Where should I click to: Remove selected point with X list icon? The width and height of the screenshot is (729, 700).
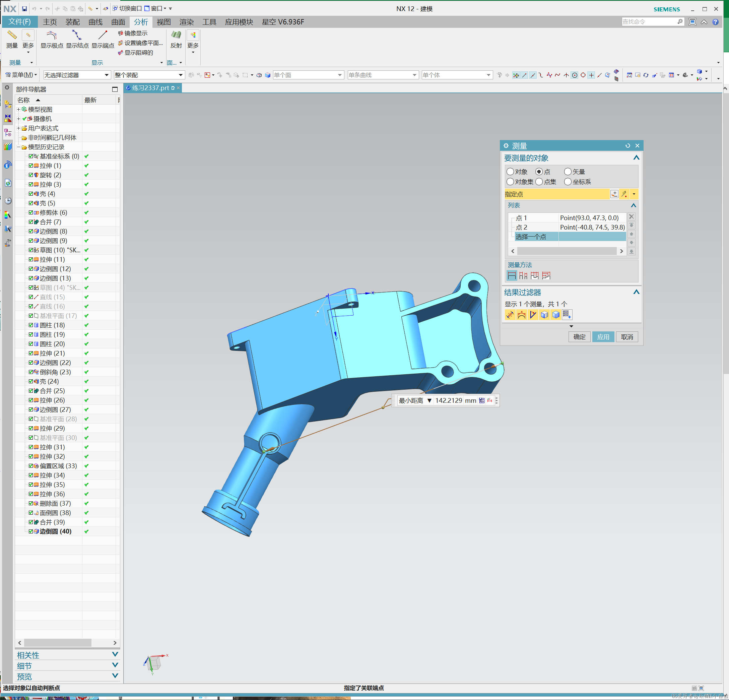tap(631, 216)
